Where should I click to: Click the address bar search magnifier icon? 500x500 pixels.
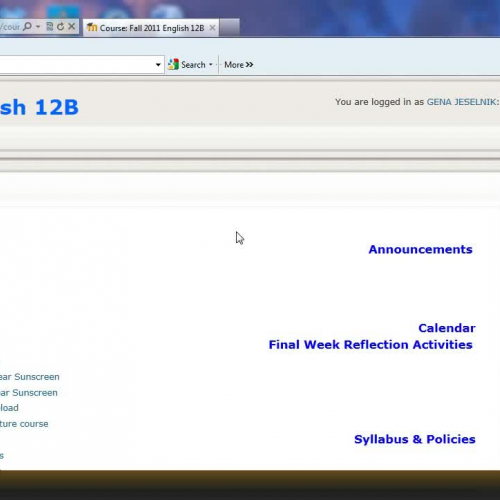pos(27,26)
